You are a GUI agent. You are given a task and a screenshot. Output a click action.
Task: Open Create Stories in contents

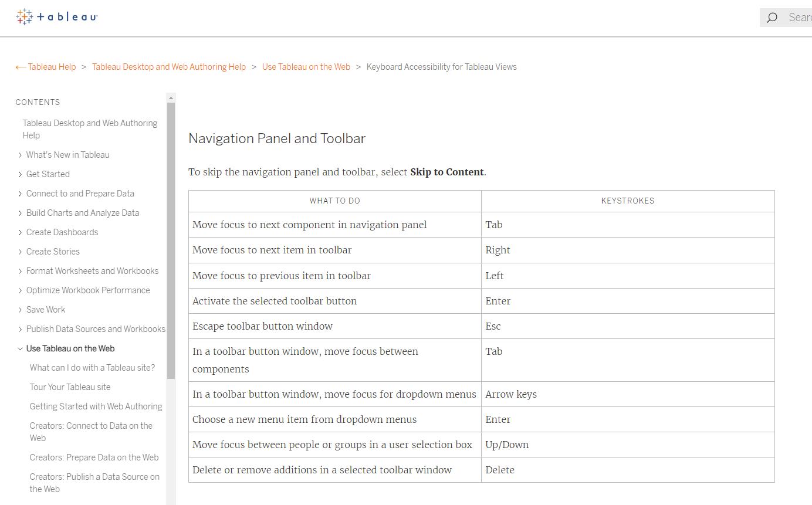pos(53,252)
